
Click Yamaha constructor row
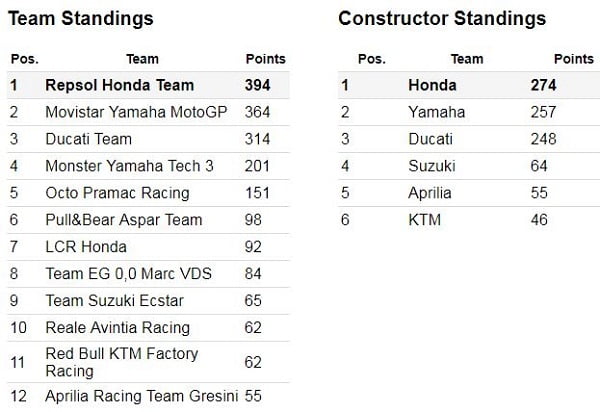[x=436, y=112]
